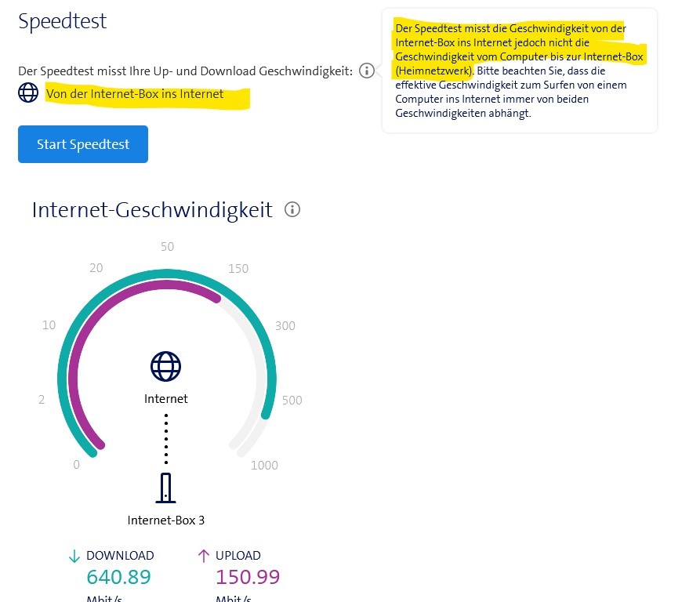This screenshot has width=700, height=602.
Task: Click the Speedtest page heading
Action: 62,21
